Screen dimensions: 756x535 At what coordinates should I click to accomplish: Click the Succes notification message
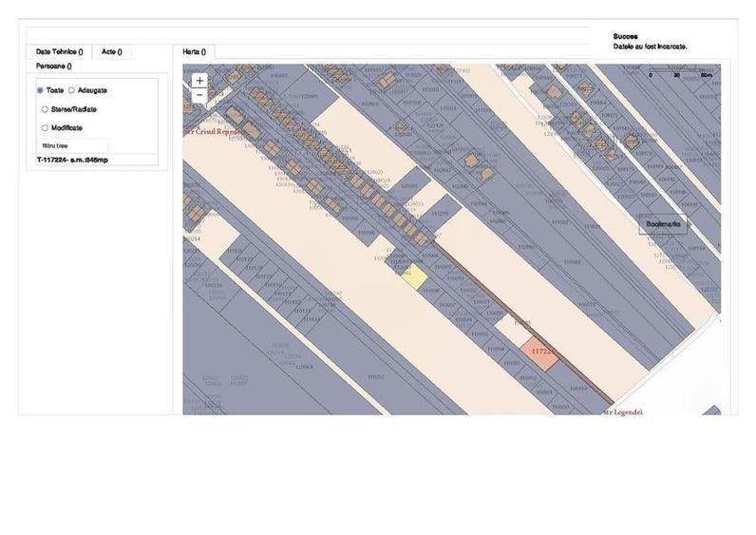(650, 42)
